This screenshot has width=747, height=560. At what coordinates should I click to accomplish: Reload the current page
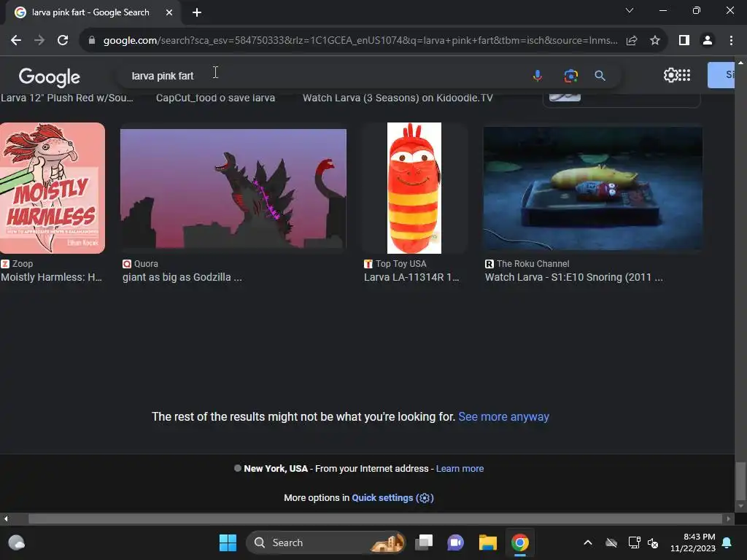coord(63,41)
